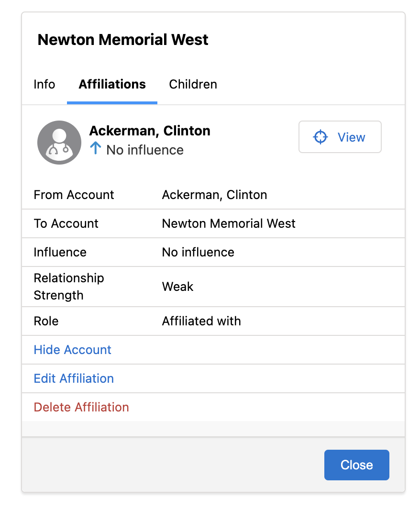Switch to the Info tab
Screen dimensions: 420x510
[44, 85]
